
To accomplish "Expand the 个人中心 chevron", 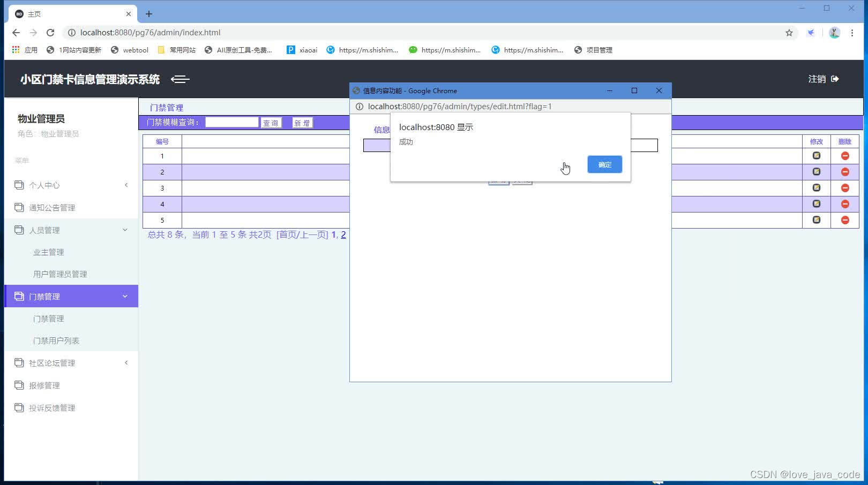I will 126,185.
